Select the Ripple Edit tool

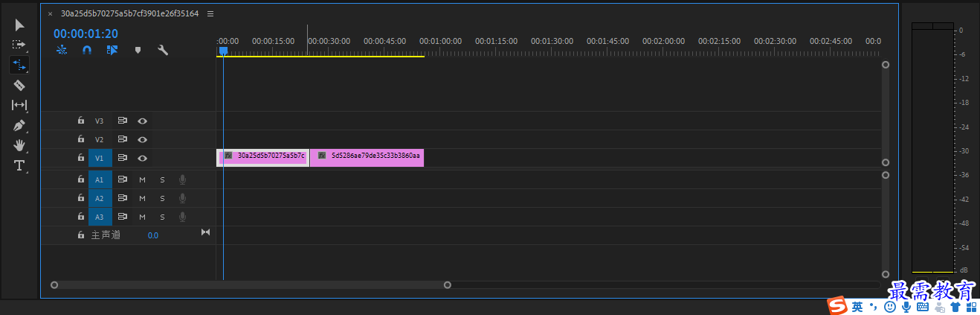(19, 65)
